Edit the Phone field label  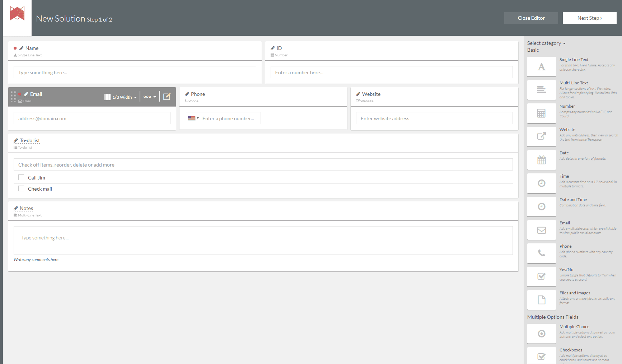tap(198, 94)
